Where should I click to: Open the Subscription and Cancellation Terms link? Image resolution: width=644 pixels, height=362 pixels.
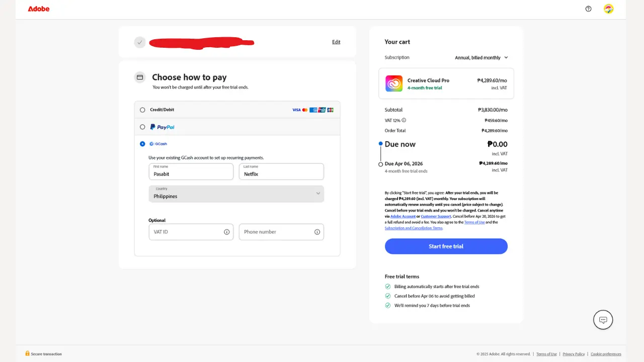coord(414,228)
